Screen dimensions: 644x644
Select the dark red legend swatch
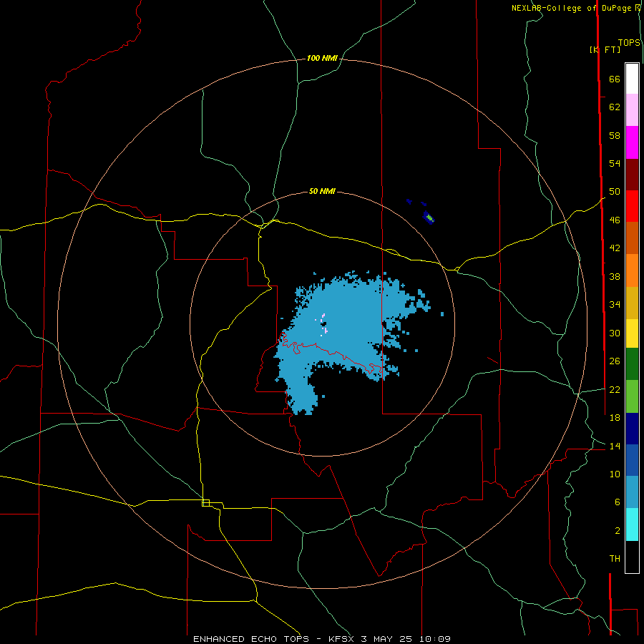tap(632, 175)
